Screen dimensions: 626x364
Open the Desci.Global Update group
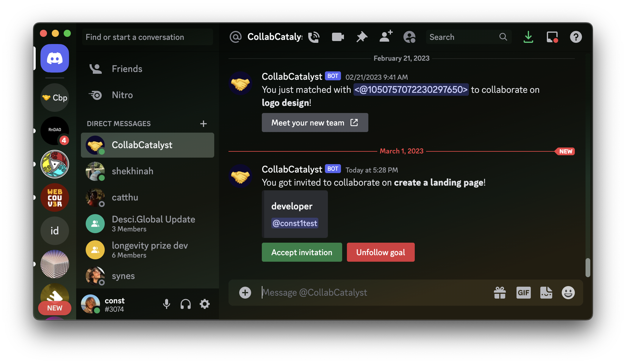point(148,224)
